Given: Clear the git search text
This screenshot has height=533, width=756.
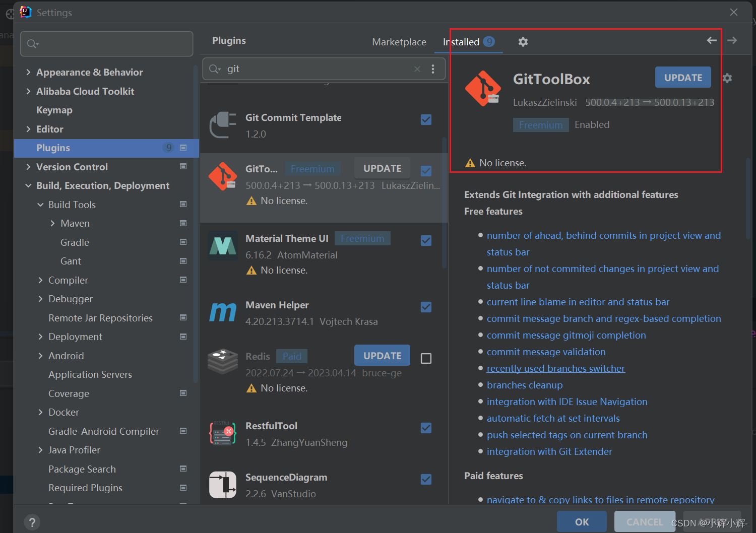Looking at the screenshot, I should point(417,69).
